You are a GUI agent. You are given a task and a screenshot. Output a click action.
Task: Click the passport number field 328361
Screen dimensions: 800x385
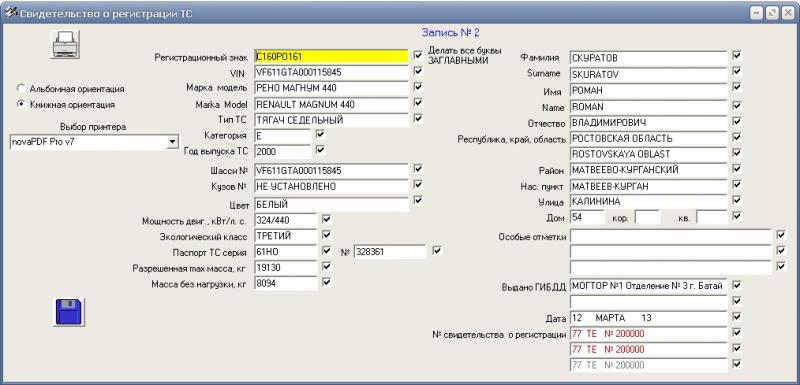390,252
